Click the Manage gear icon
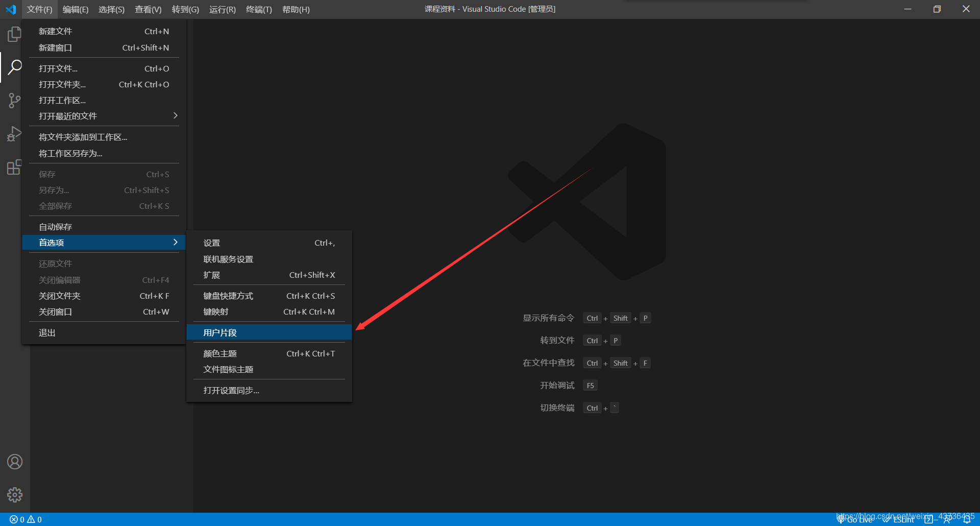Viewport: 980px width, 526px height. pyautogui.click(x=15, y=494)
